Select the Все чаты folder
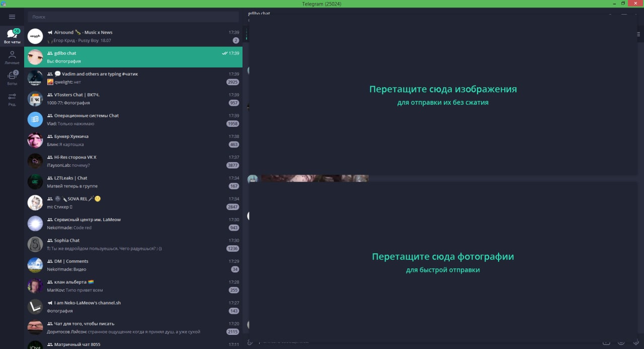 [12, 36]
